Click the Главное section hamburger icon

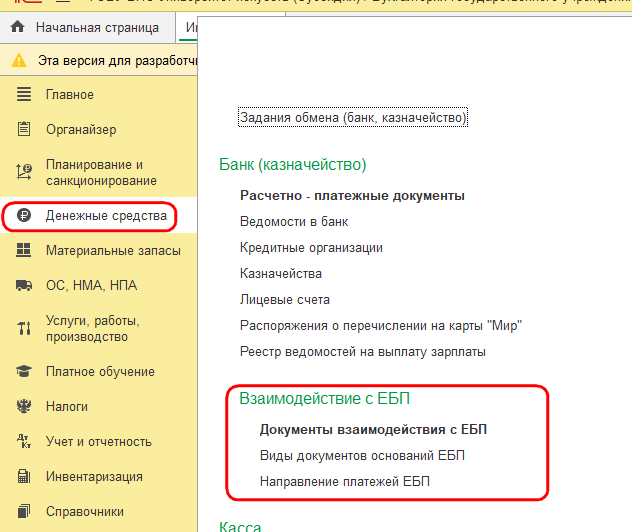pos(24,94)
